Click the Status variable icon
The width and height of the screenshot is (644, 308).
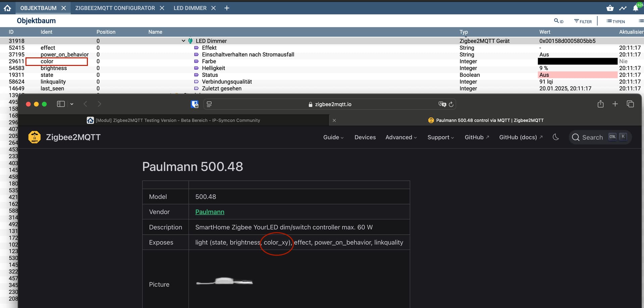[197, 75]
